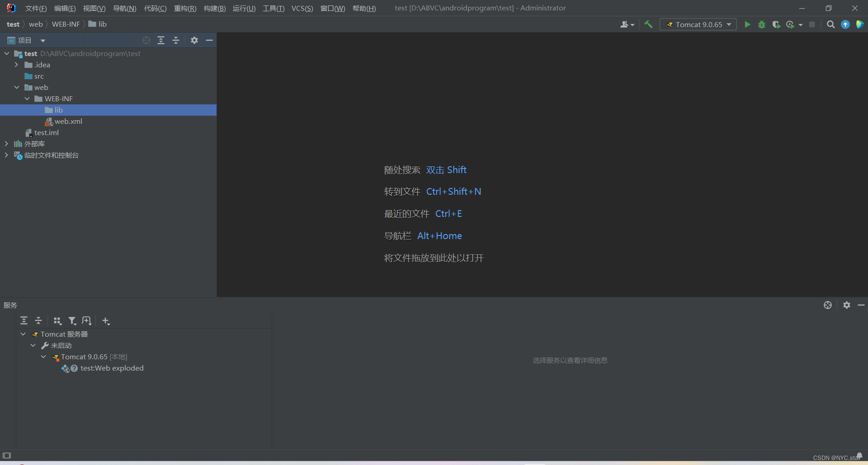The width and height of the screenshot is (868, 465).
Task: Add a new service with the plus icon
Action: [106, 320]
